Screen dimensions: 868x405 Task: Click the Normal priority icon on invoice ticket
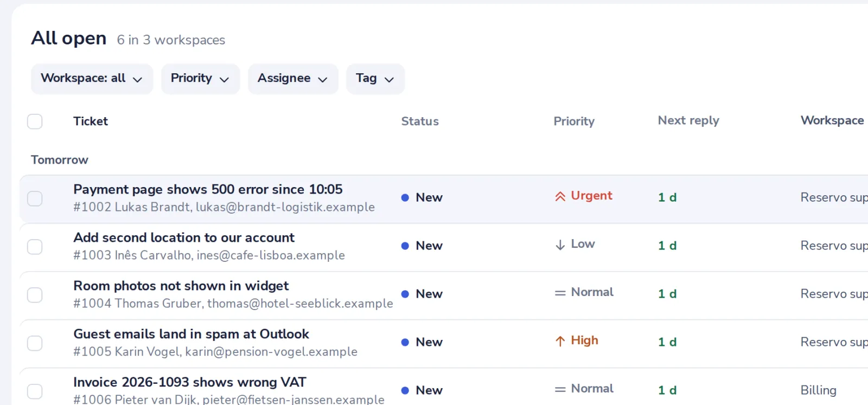pos(560,389)
